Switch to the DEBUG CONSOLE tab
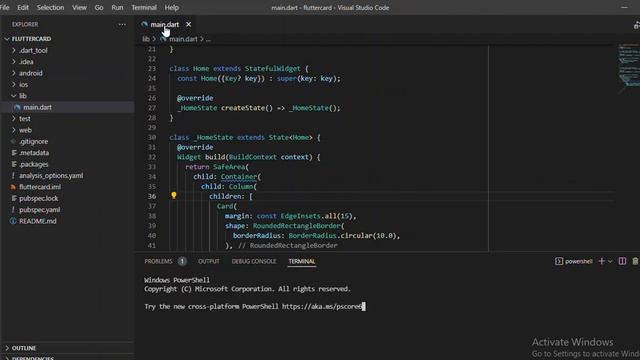The height and width of the screenshot is (360, 640). 254,261
